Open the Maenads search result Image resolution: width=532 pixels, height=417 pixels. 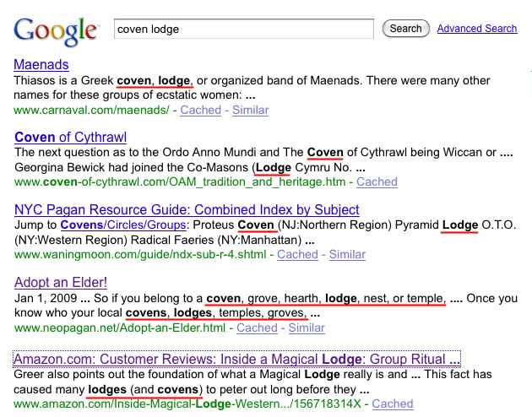coord(41,64)
